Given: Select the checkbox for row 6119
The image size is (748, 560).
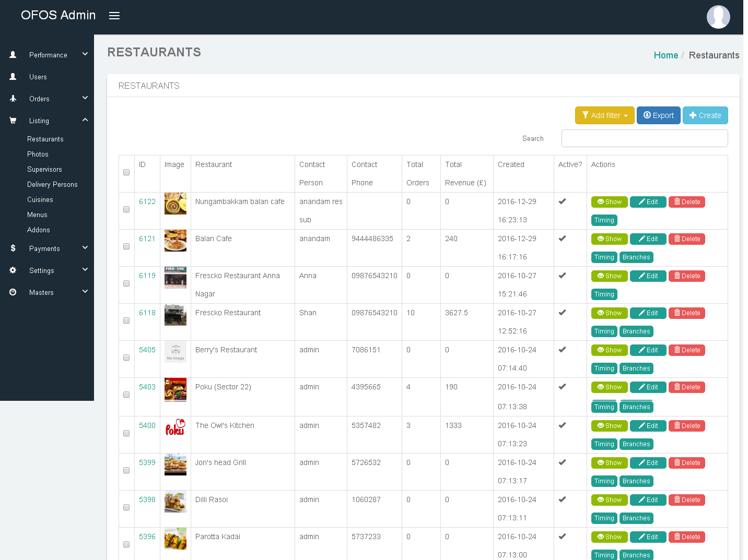Looking at the screenshot, I should coord(126,283).
